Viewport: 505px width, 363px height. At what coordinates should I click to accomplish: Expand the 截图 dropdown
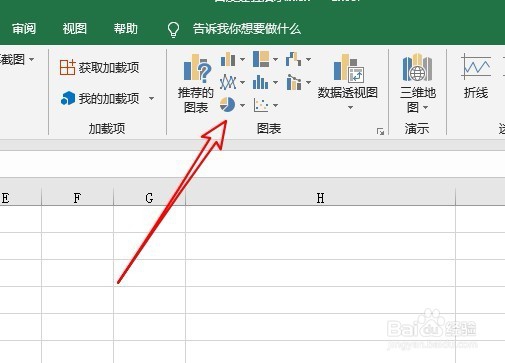[32, 60]
